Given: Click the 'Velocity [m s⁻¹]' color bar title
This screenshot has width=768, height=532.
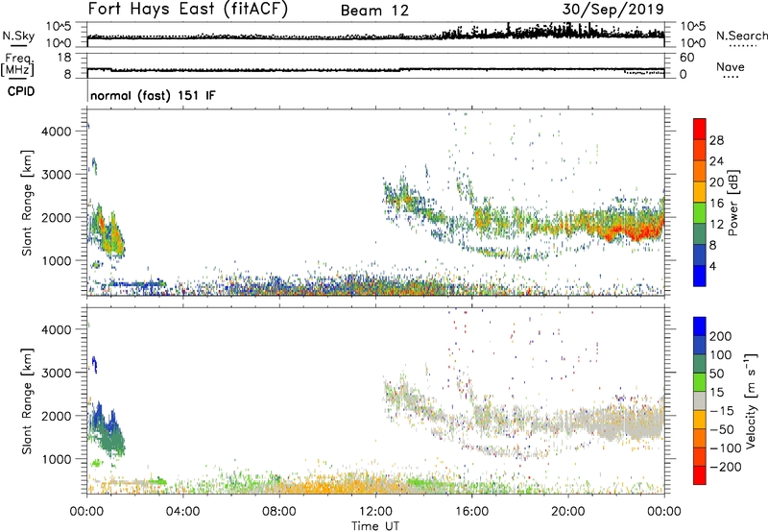Looking at the screenshot, I should (750, 400).
